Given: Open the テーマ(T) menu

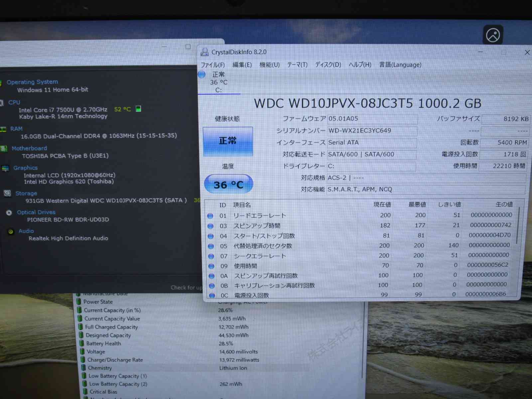Looking at the screenshot, I should [x=297, y=65].
